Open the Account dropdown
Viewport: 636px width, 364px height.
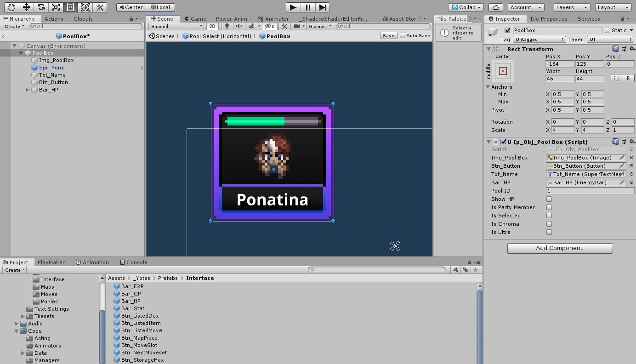(526, 7)
